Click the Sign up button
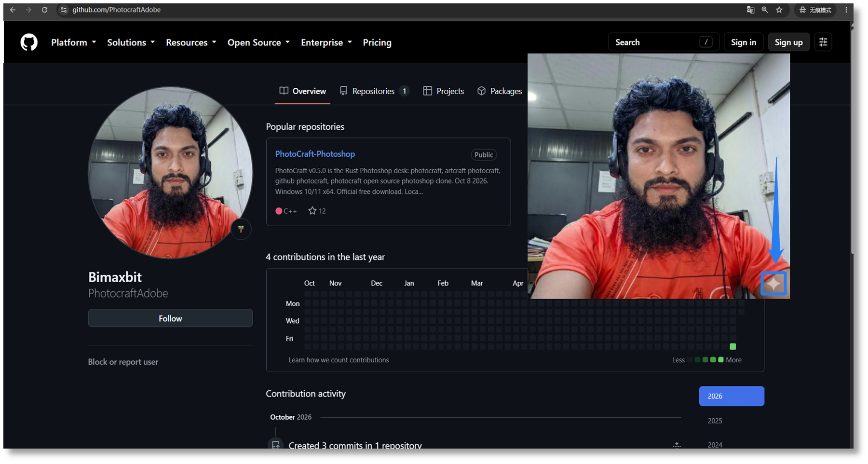 (788, 42)
